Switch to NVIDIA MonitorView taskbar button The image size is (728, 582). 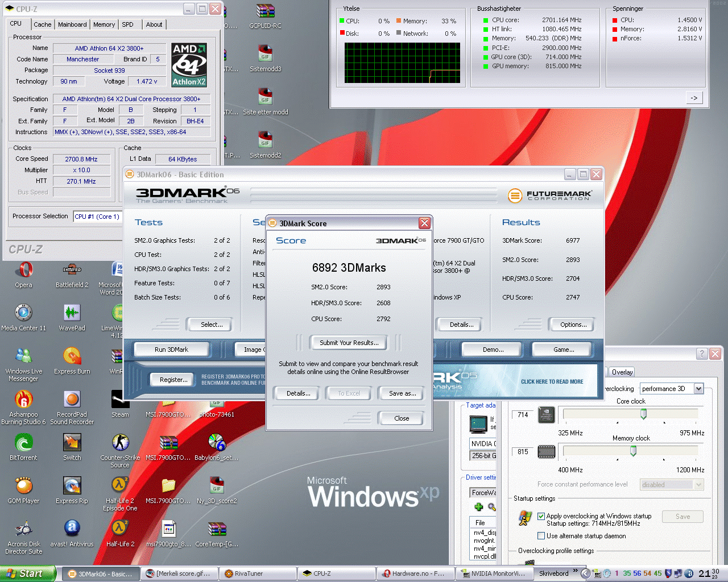(494, 574)
